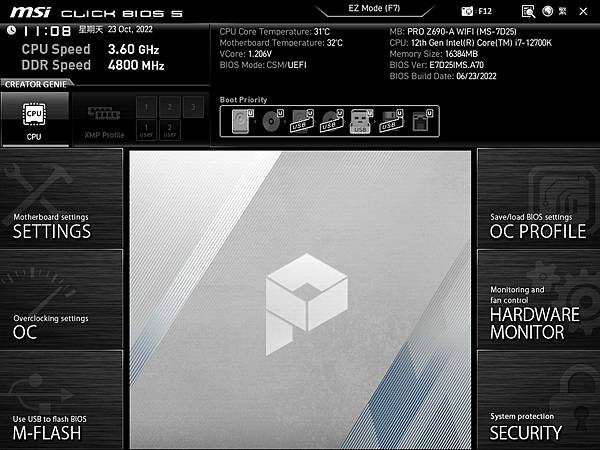Click the CREATOR GENIE tab label
The width and height of the screenshot is (600, 450).
click(36, 84)
